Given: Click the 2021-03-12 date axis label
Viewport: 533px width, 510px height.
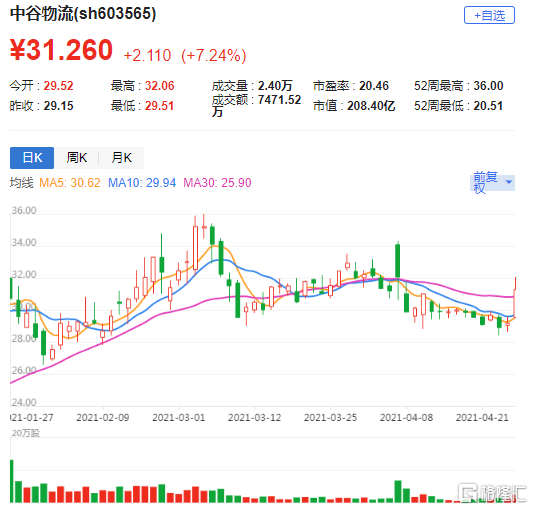Looking at the screenshot, I should point(255,417).
